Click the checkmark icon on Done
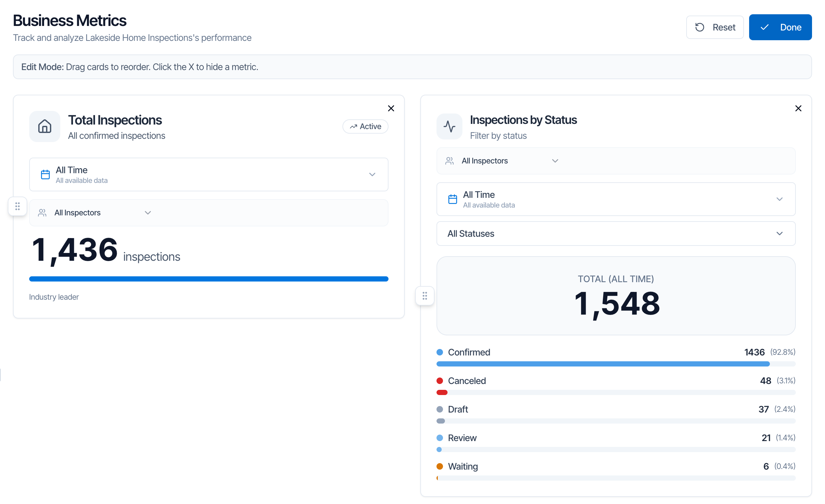 (764, 27)
